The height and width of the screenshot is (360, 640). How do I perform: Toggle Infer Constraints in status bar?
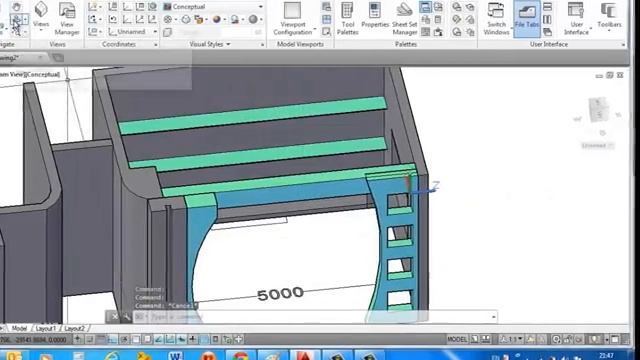click(x=78, y=339)
